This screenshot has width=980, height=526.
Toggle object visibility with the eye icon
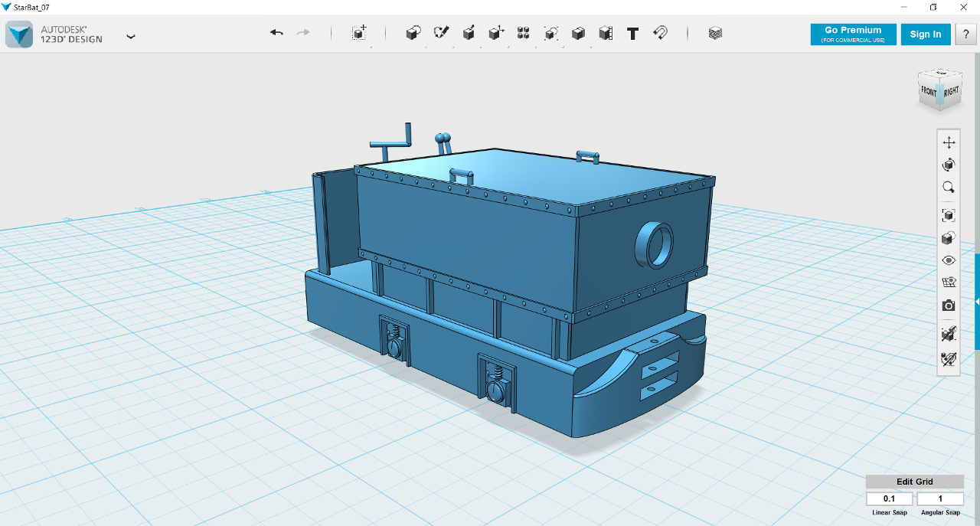(949, 260)
